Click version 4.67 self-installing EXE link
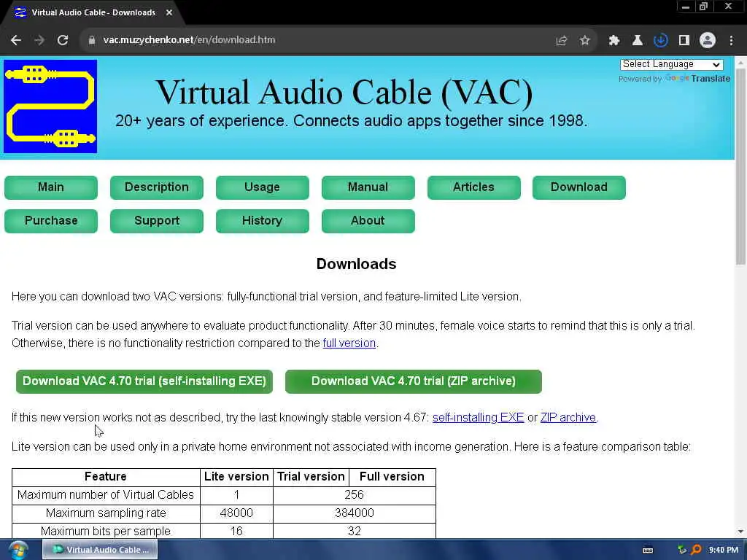This screenshot has width=747, height=560. tap(479, 418)
